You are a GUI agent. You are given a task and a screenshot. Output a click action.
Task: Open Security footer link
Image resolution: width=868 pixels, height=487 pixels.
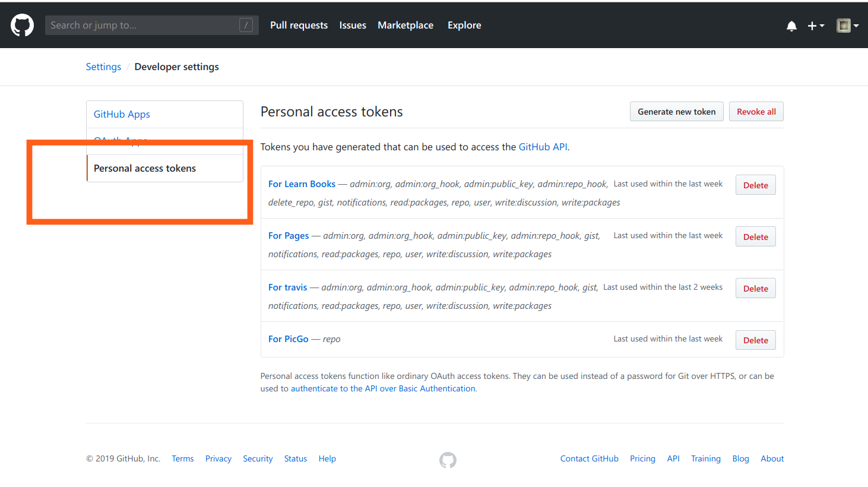pos(258,458)
